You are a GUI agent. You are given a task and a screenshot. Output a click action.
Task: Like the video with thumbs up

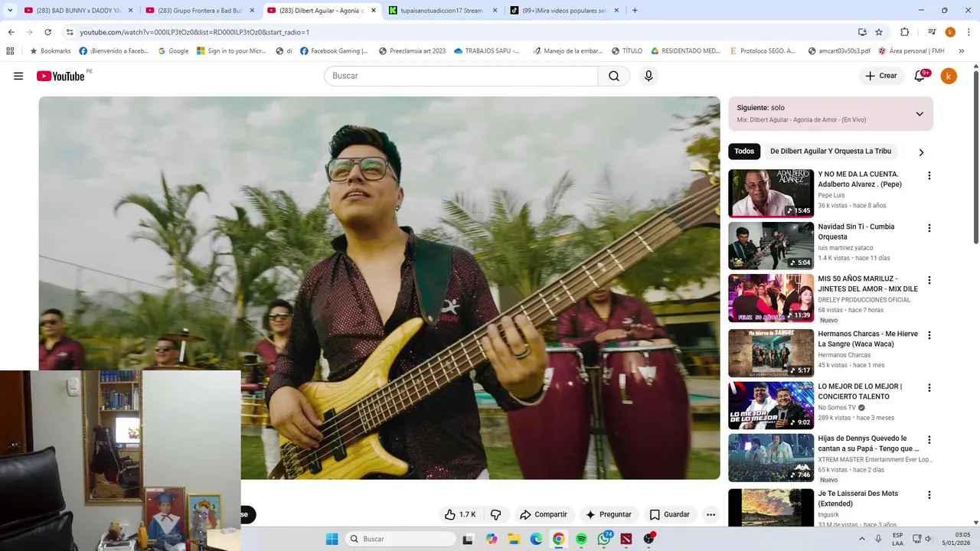[x=460, y=514]
